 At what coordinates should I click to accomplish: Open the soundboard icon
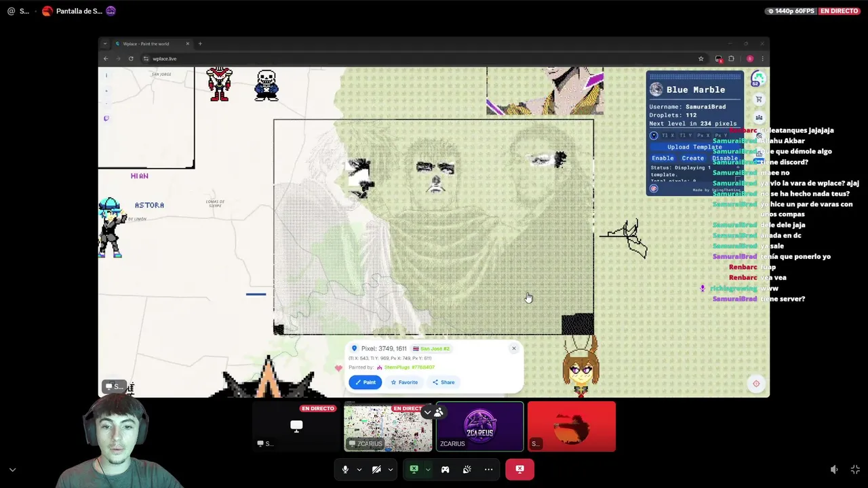(x=467, y=469)
